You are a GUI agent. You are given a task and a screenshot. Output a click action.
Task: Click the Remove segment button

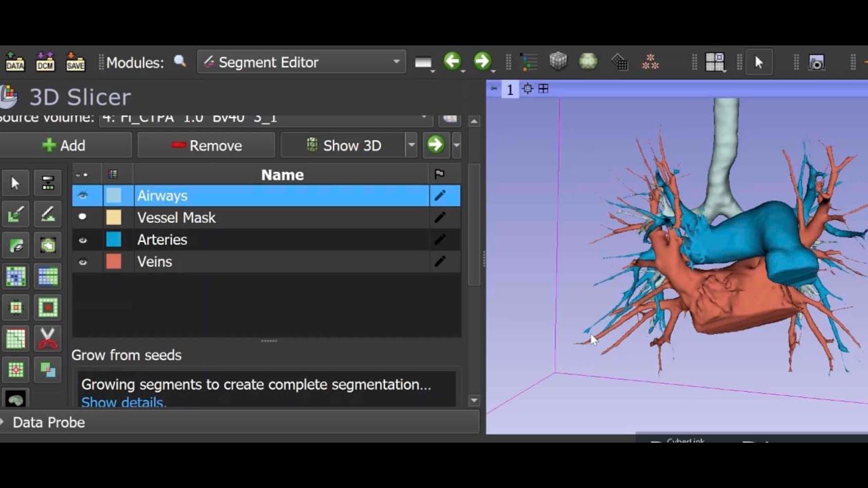click(206, 145)
